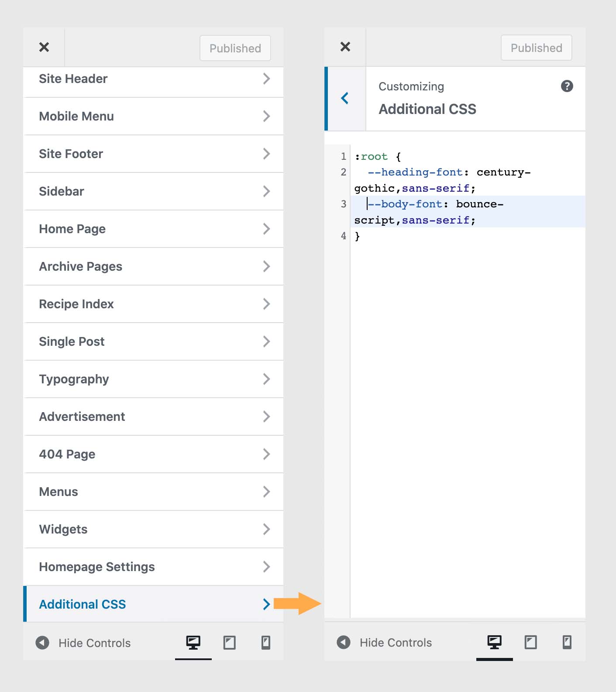The image size is (616, 692).
Task: Go back using the blue chevron arrow
Action: (x=345, y=98)
